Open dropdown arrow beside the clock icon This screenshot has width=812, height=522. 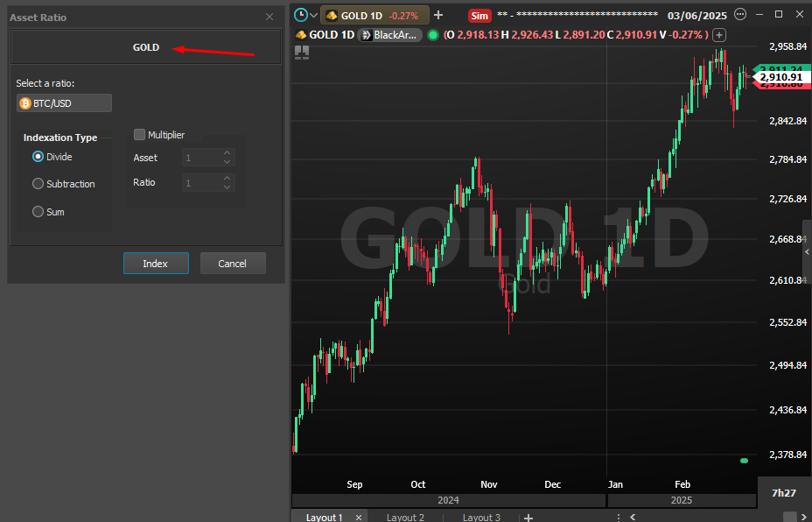click(x=314, y=16)
